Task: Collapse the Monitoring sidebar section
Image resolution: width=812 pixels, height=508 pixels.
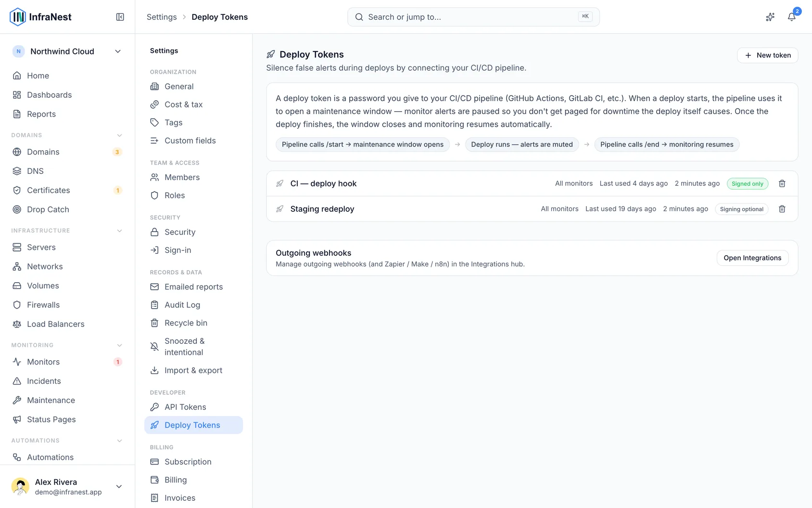Action: click(x=120, y=345)
